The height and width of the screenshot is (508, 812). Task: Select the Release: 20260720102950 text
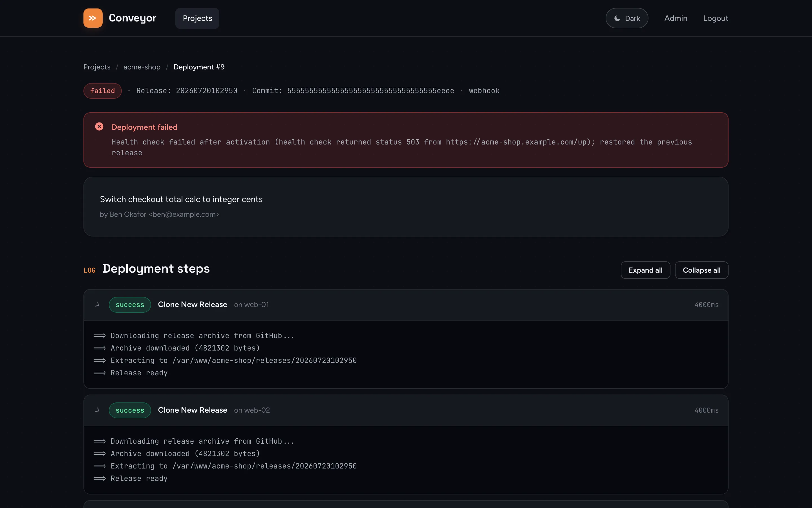click(187, 91)
